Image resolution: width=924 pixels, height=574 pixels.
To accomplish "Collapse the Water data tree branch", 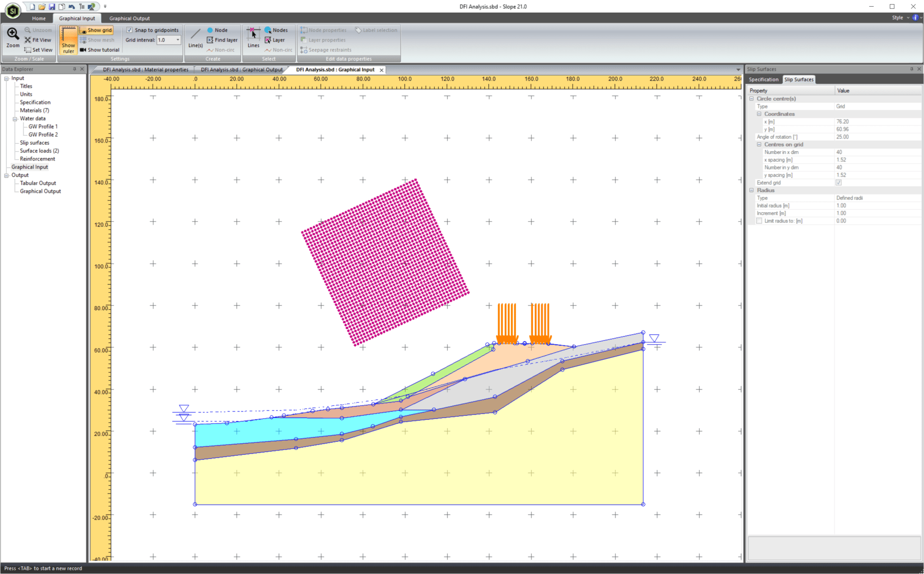I will tap(15, 118).
